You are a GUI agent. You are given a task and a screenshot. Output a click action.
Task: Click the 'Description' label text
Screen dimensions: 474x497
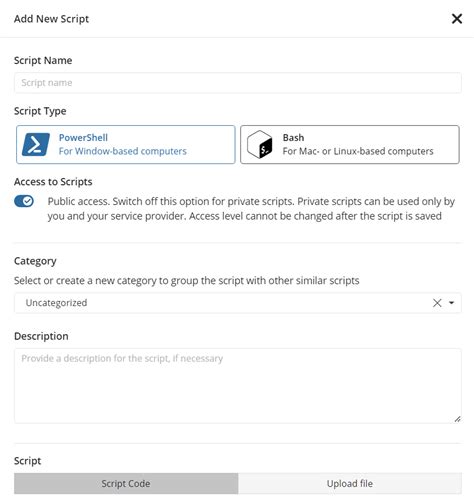click(41, 336)
